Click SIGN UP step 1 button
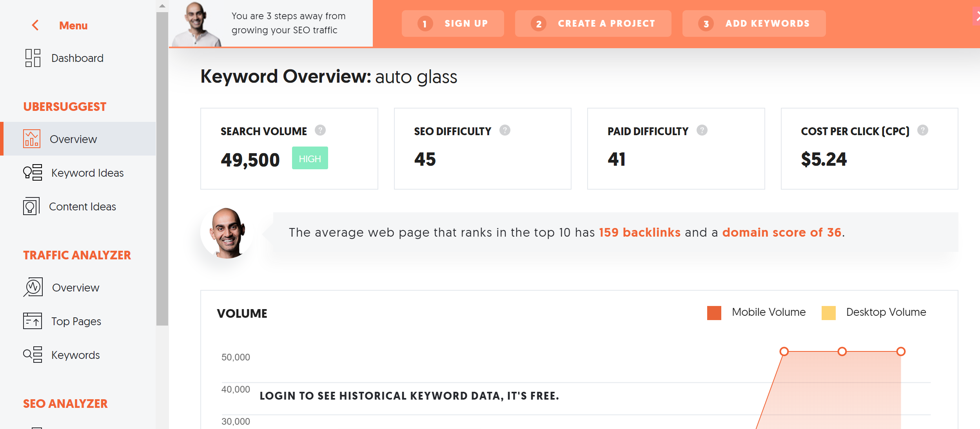Screen dimensions: 980x429 tap(454, 23)
